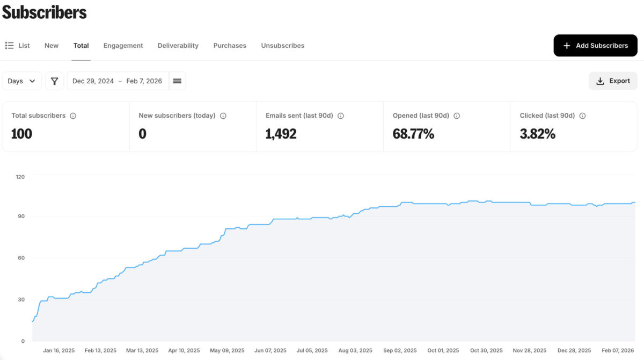Go to the Purchases tab
This screenshot has width=644, height=360.
(x=230, y=46)
